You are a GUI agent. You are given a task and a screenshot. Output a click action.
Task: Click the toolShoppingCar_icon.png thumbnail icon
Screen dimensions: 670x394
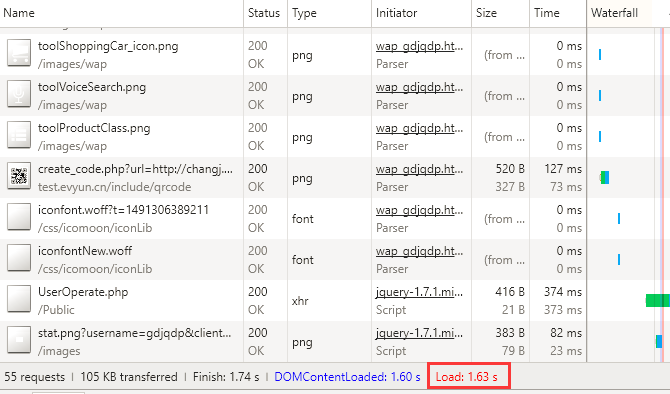point(19,54)
